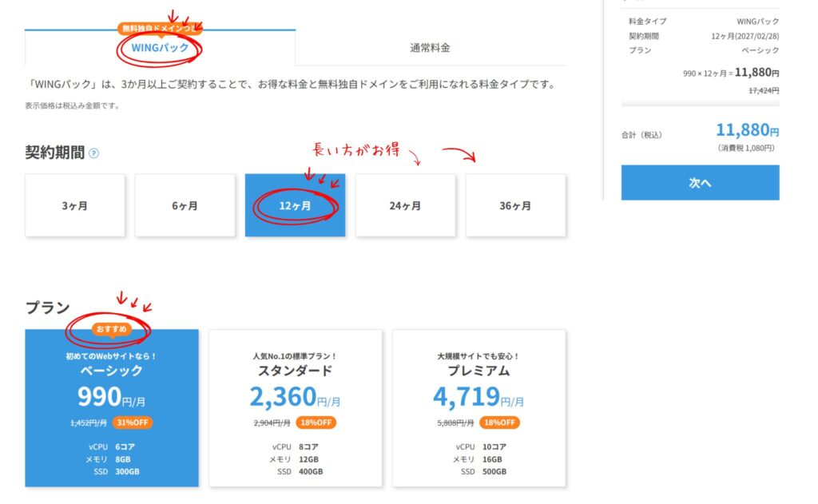Select the スタンダード plan card
Viewport: 818px width, 504px height.
[295, 407]
